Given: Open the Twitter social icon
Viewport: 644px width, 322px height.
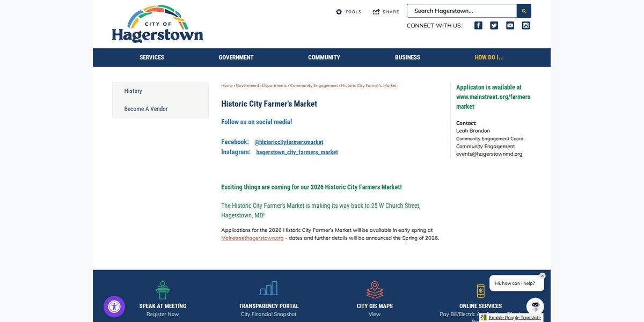Looking at the screenshot, I should 494,25.
